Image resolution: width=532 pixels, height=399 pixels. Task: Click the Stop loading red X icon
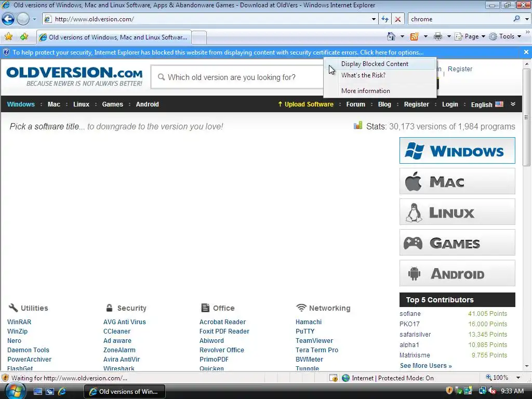(398, 19)
